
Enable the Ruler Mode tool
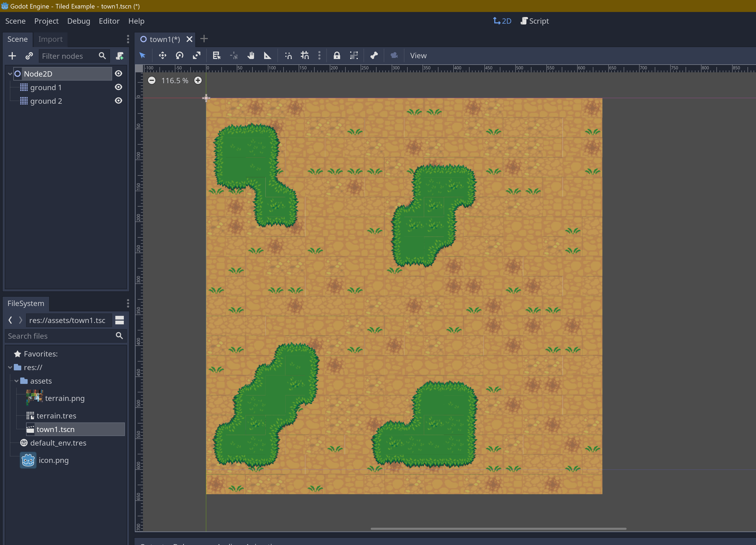coord(267,56)
